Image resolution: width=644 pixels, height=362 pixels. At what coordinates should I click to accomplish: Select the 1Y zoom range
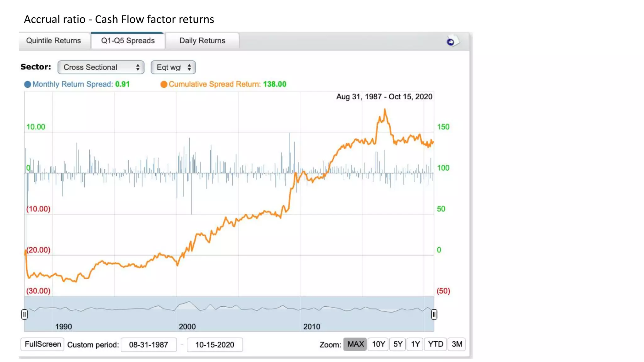coord(415,344)
